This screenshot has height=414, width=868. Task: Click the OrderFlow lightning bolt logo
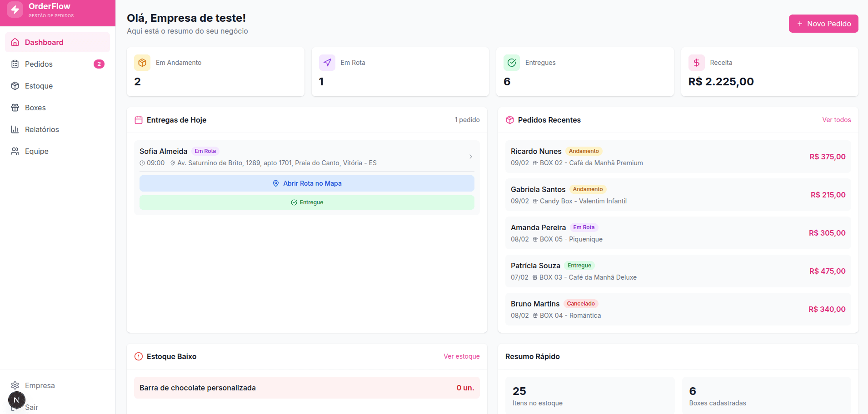(x=15, y=10)
